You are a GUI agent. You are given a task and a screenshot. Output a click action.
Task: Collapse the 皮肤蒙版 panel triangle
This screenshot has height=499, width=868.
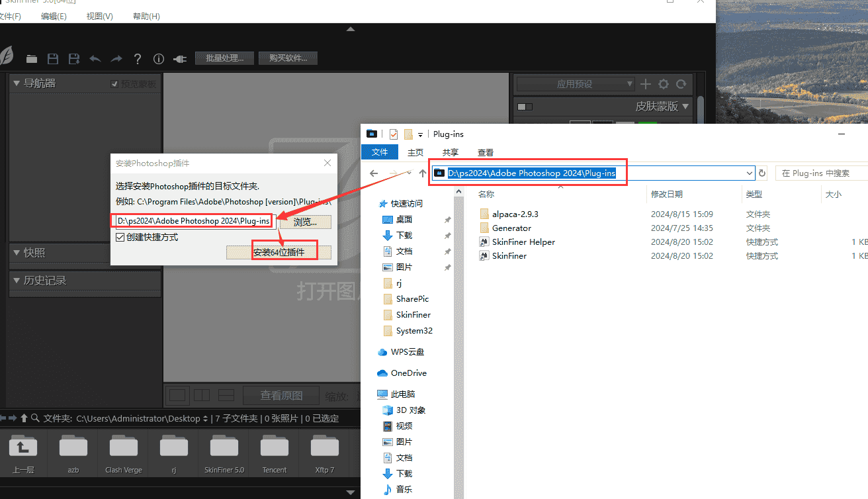685,106
